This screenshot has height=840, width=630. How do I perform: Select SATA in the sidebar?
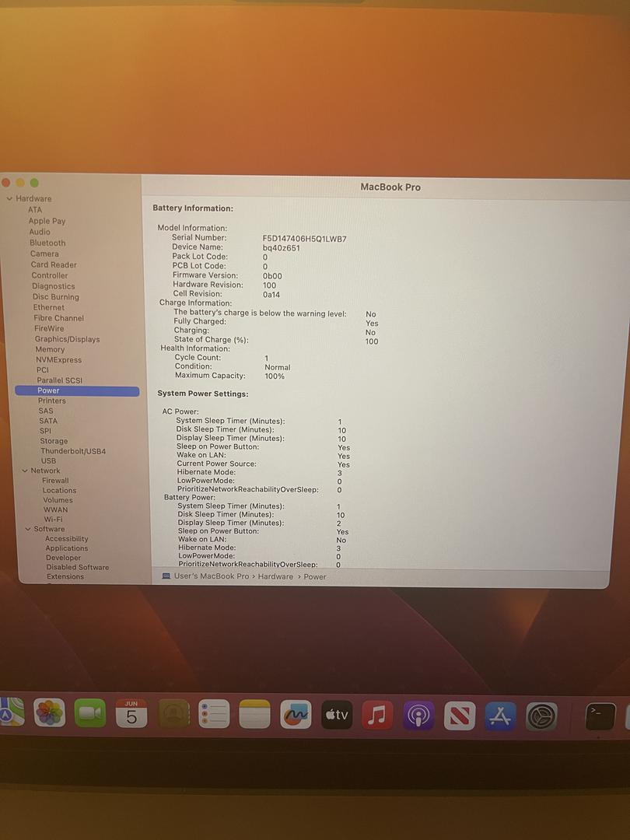47,421
